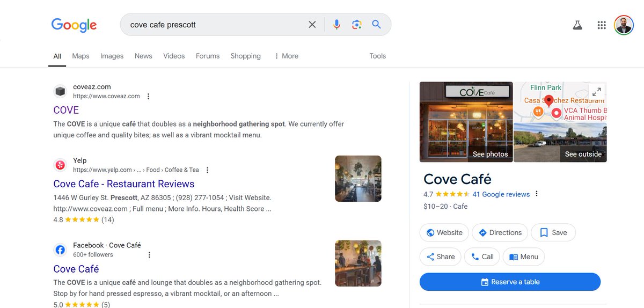Click the Google logo

coord(74,25)
